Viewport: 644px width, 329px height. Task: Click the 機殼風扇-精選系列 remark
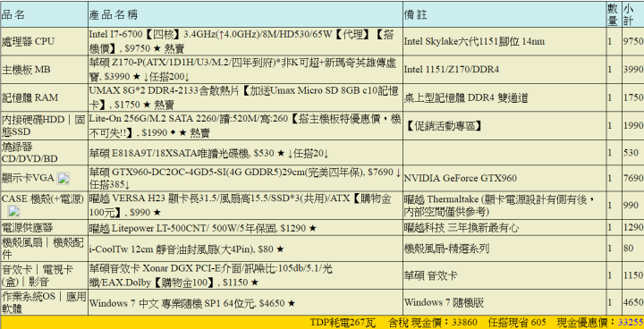pyautogui.click(x=446, y=249)
